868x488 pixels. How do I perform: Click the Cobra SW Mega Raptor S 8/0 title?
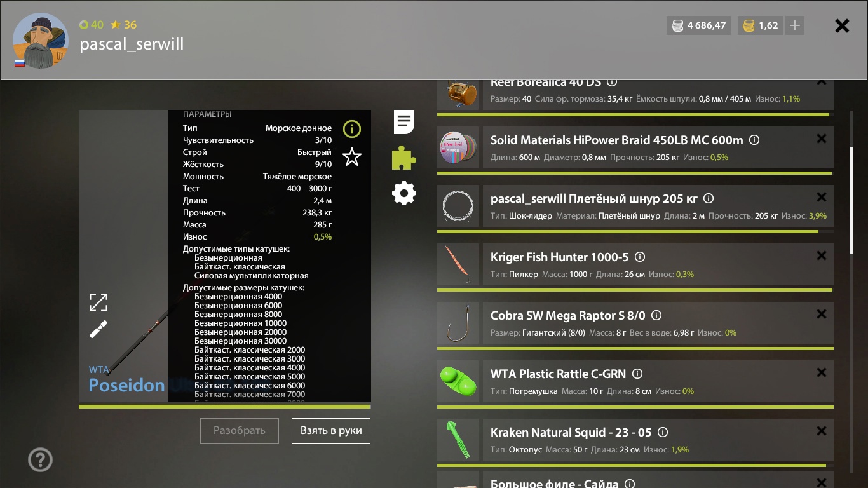[x=567, y=315]
